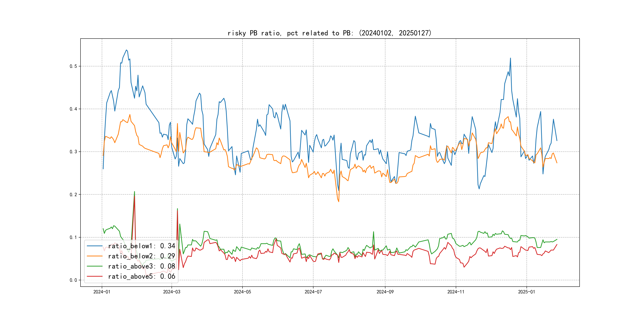Click the 2024-03 x-axis tick label
Image resolution: width=644 pixels, height=322 pixels.
[172, 292]
